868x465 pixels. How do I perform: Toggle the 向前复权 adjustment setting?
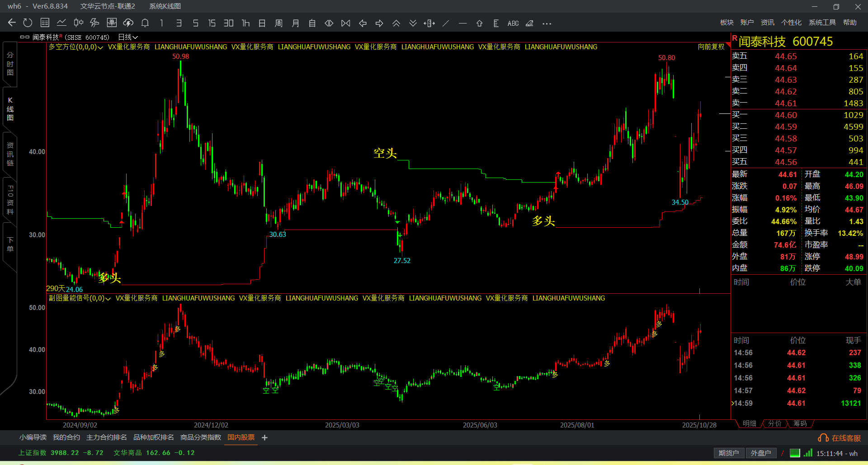click(x=711, y=47)
